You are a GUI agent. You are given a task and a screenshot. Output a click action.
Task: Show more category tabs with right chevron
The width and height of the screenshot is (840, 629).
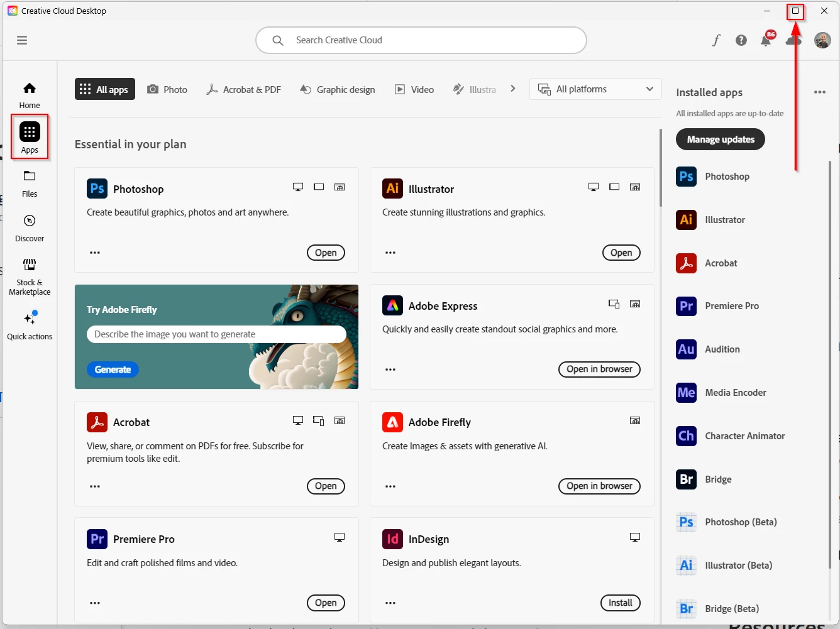coord(513,89)
